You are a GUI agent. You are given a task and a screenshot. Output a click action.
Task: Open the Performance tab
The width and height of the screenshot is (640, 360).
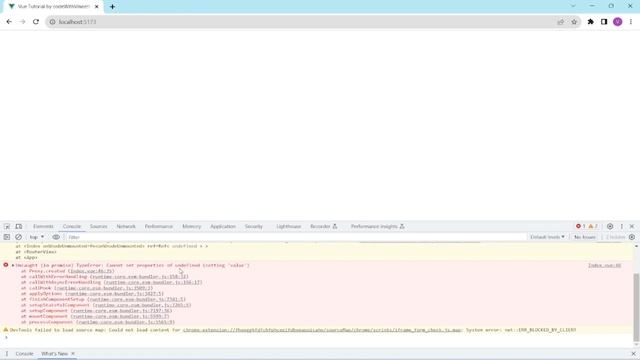coord(159,227)
